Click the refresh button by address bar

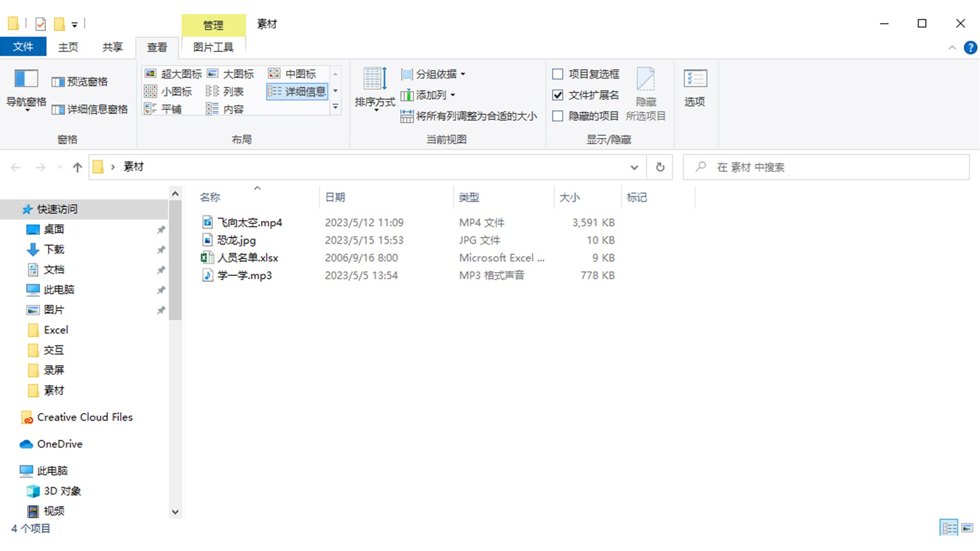coord(660,167)
